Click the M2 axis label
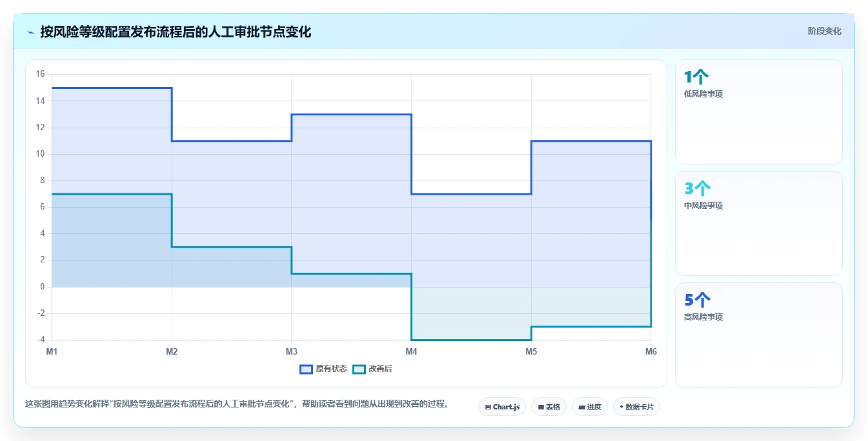The height and width of the screenshot is (441, 868). 172,351
